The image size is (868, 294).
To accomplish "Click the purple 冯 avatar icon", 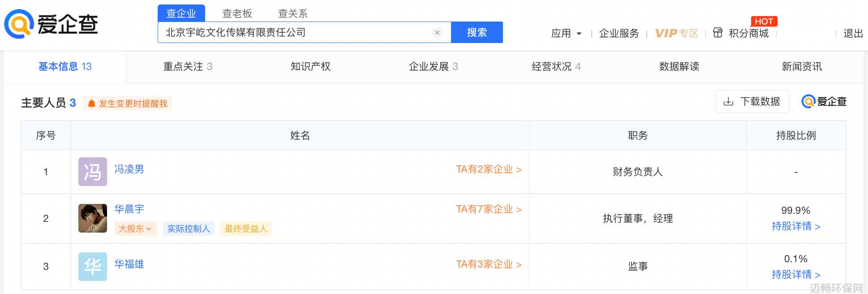I will click(x=93, y=172).
